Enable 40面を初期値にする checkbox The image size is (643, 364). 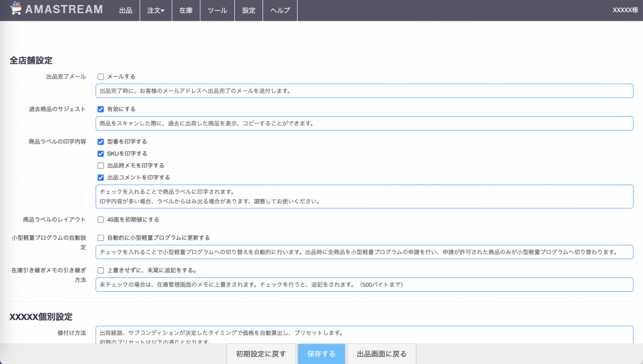click(x=100, y=220)
